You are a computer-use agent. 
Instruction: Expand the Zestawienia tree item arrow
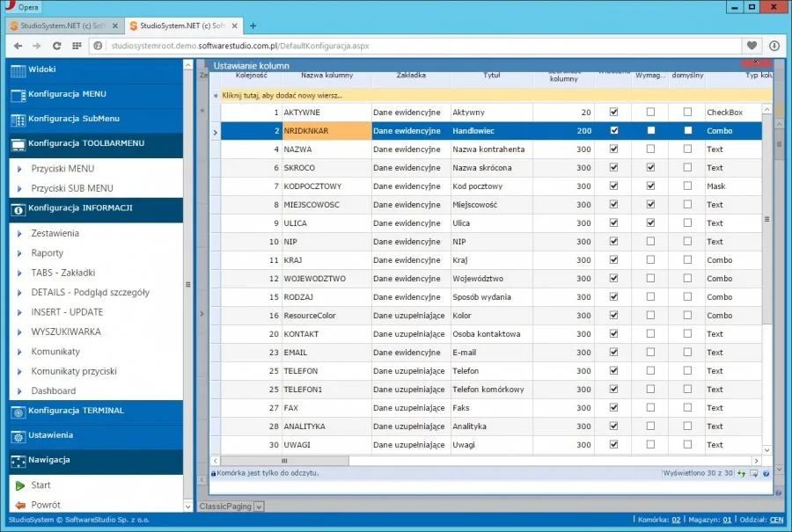(19, 234)
